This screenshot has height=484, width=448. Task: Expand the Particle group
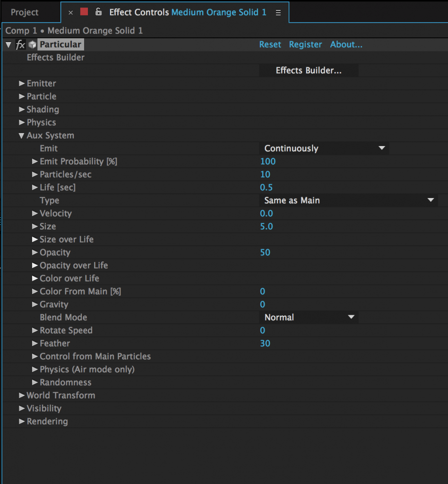click(22, 96)
